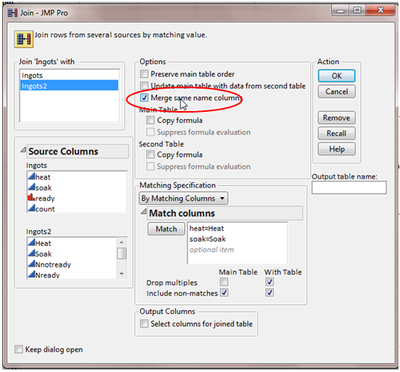Collapse the Source Columns section
This screenshot has width=400, height=372.
(x=23, y=151)
